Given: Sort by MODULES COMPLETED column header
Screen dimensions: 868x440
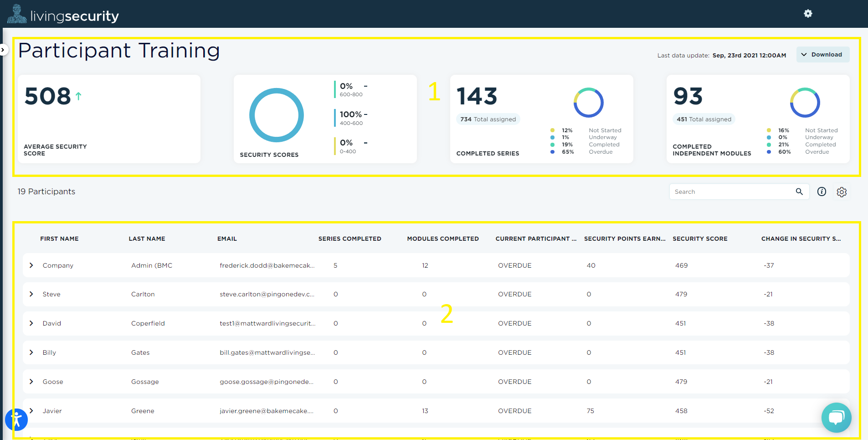Looking at the screenshot, I should pyautogui.click(x=443, y=238).
